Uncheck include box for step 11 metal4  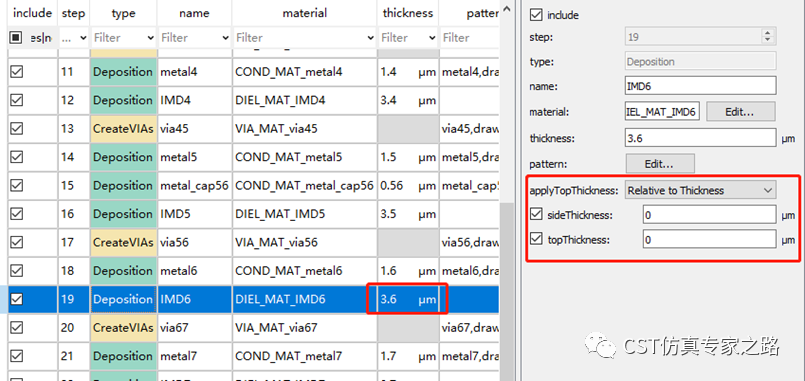[x=16, y=72]
